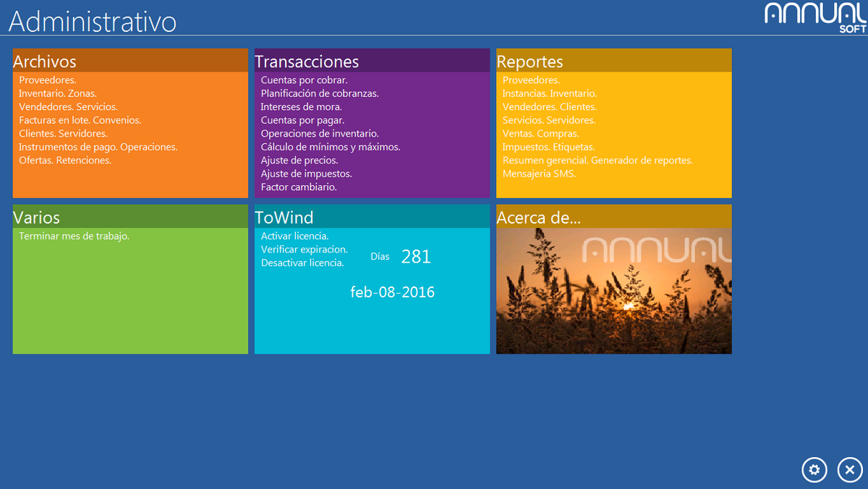Select the Reportes tile header
The image size is (868, 489).
coord(613,61)
